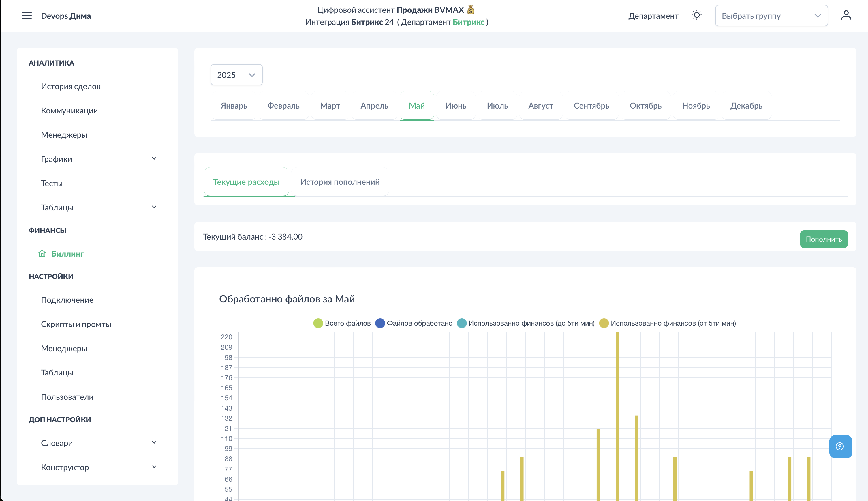The image size is (868, 501).
Task: Open the История сделок page
Action: click(x=71, y=86)
